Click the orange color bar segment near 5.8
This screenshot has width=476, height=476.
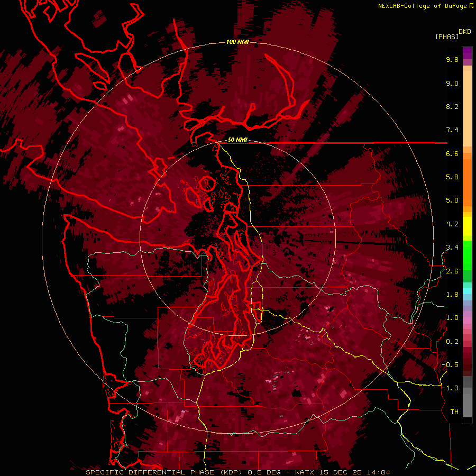tap(467, 179)
